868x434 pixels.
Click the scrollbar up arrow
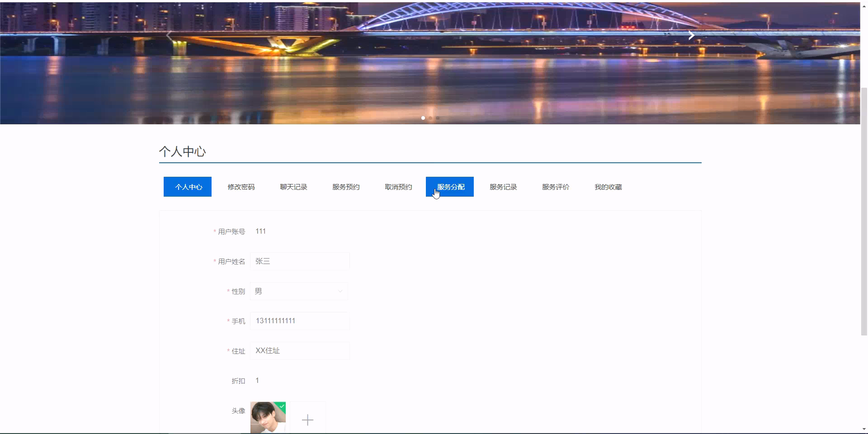864,6
